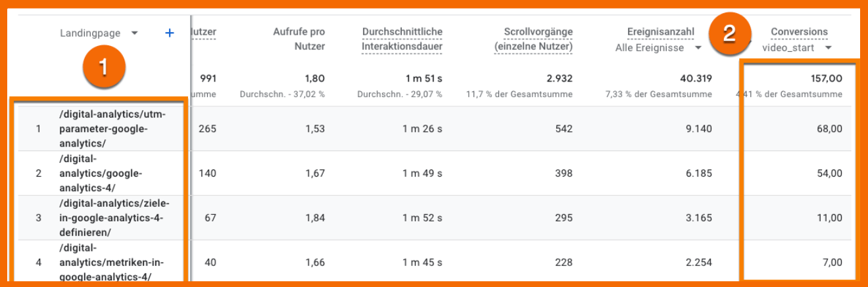
Task: Click row number 3 in the table
Action: click(x=38, y=218)
